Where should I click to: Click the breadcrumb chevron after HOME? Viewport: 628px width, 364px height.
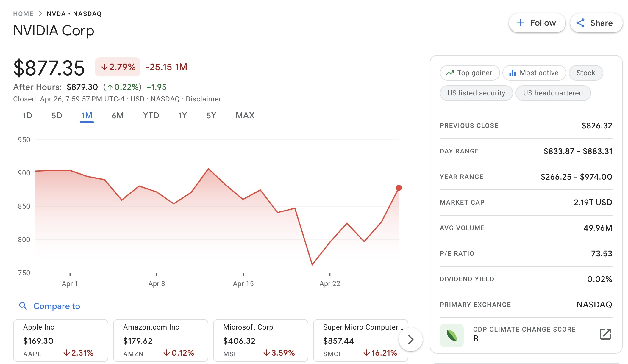tap(40, 14)
